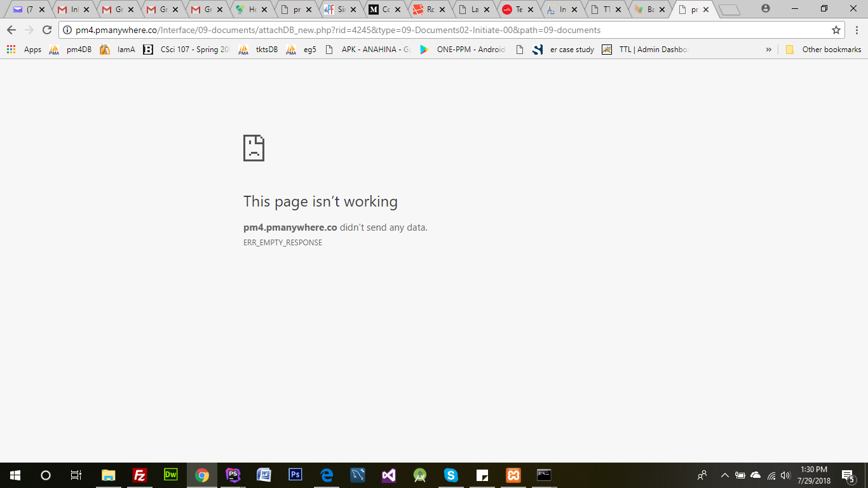Click the address bar URL field
The image size is (868, 488).
coord(445,30)
